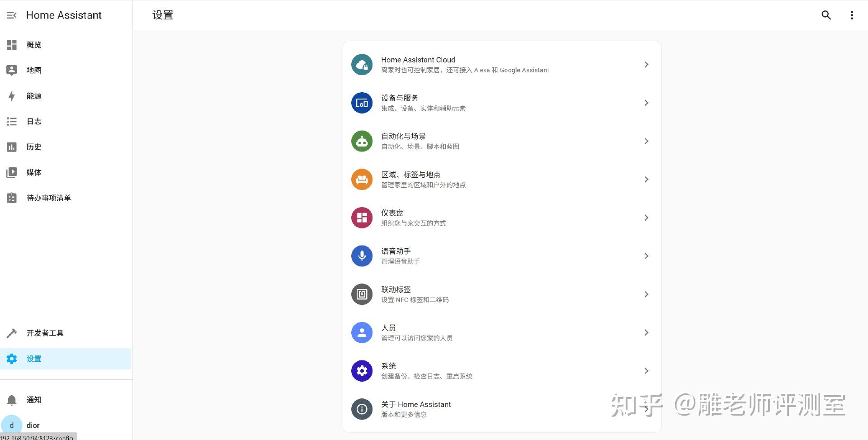The image size is (868, 440).
Task: Click the 待办事项清单 clipboard icon
Action: coord(12,198)
